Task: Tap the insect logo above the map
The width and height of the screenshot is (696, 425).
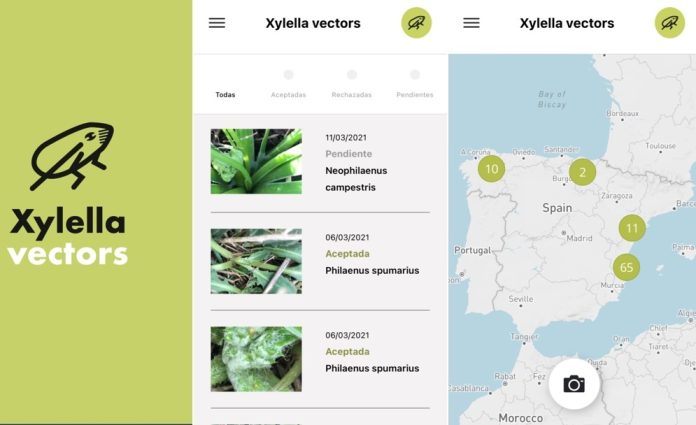Action: 670,23
